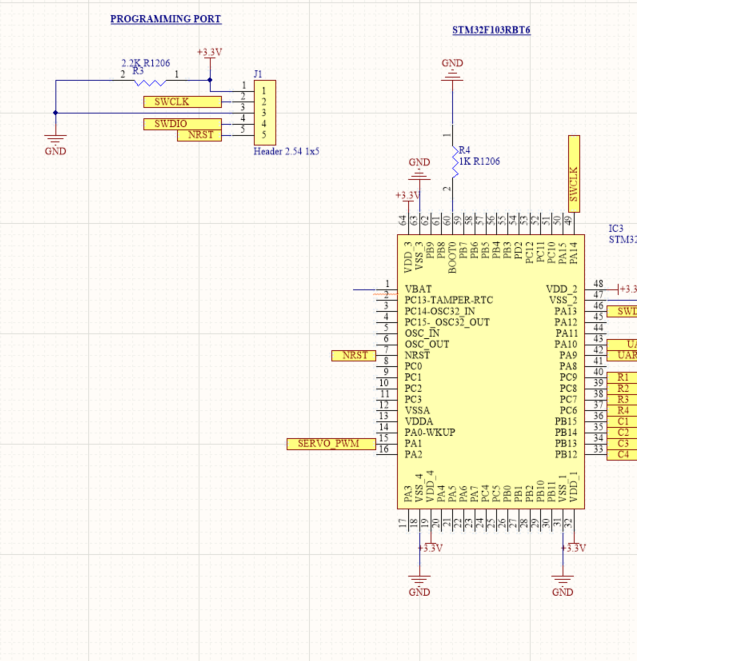Select vertical SWCLK port on pin 49

(x=574, y=174)
